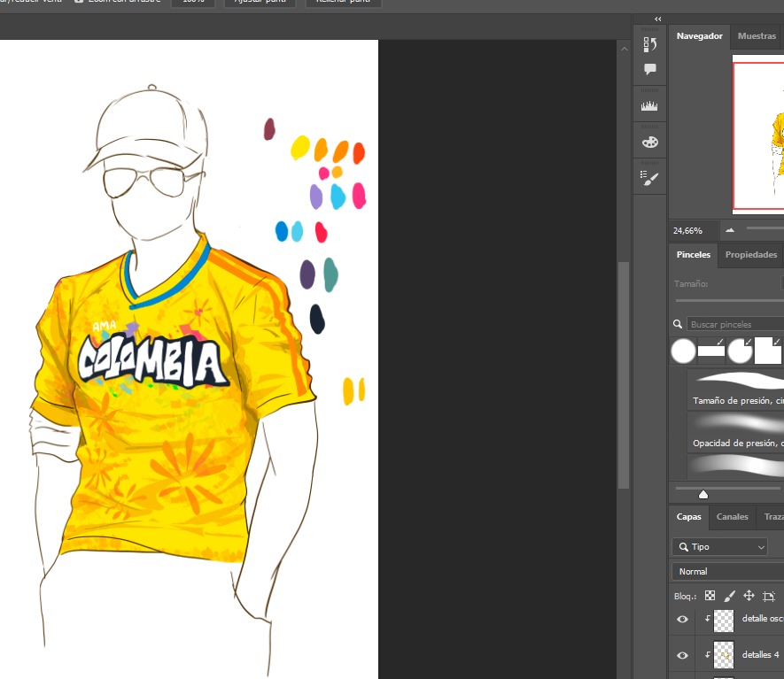
Task: Switch to the Canales tab
Action: 732,517
